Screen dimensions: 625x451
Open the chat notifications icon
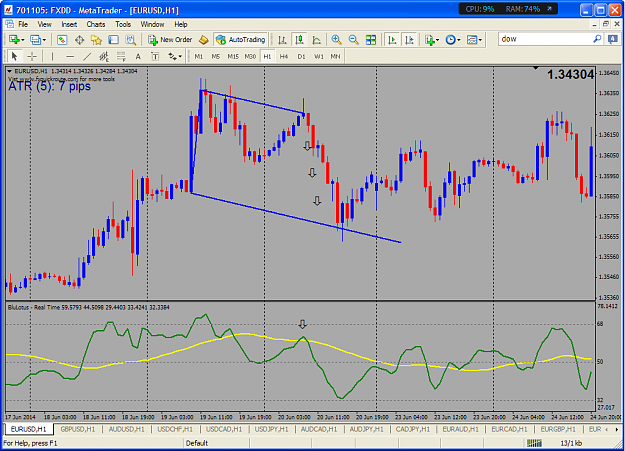tap(613, 39)
